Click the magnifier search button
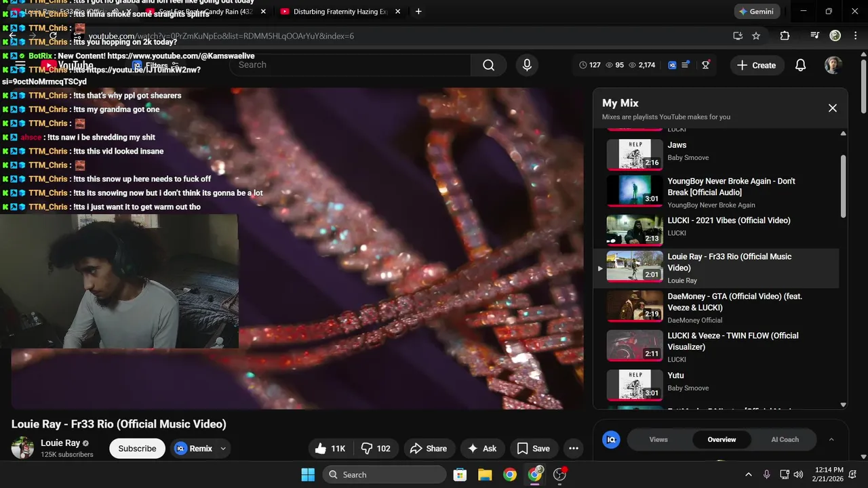 point(488,65)
